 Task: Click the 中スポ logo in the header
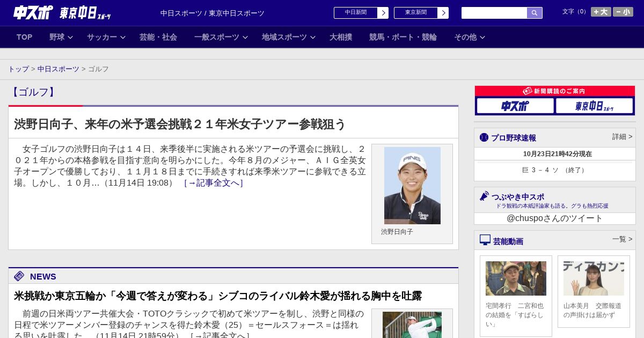pos(33,12)
